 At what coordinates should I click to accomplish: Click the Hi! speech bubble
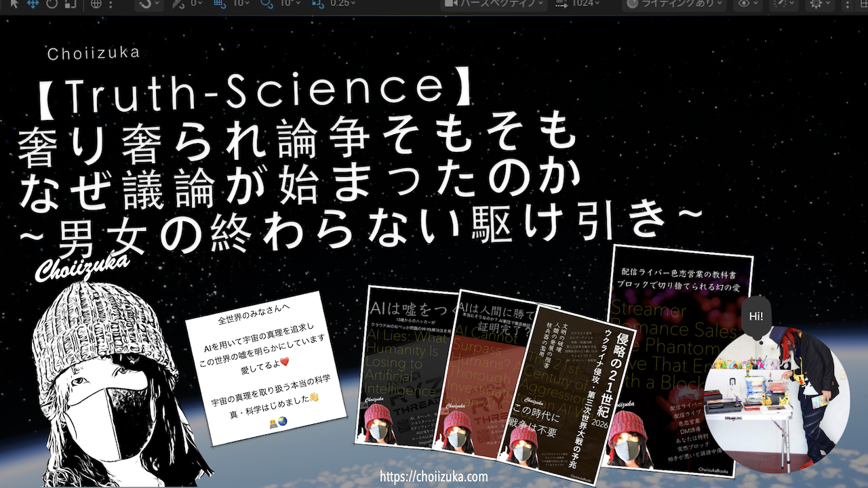[756, 317]
